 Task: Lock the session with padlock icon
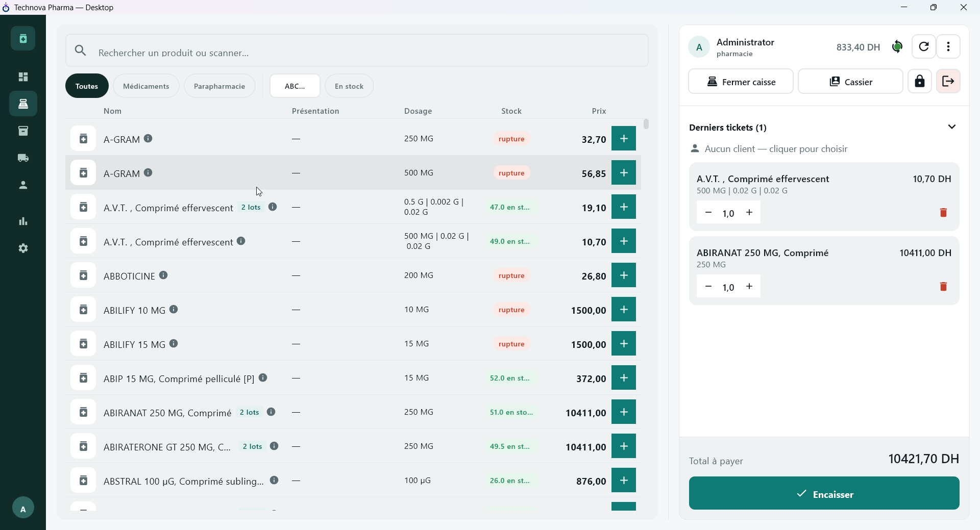pos(919,82)
